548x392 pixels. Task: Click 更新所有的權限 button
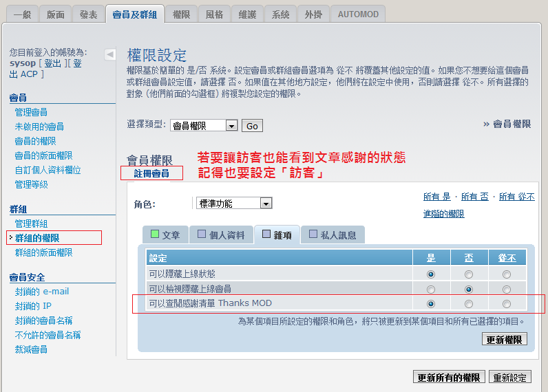(x=448, y=377)
